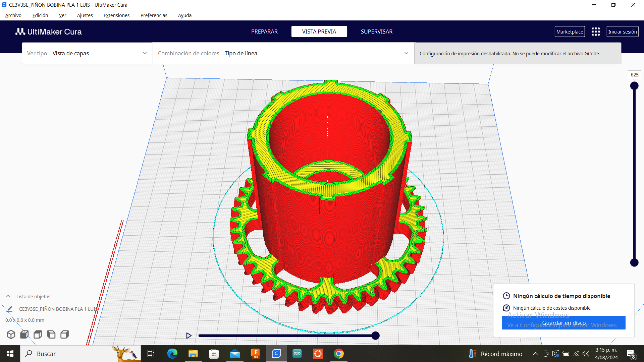Open File Explorer from taskbar
This screenshot has width=644, height=362.
click(x=193, y=354)
